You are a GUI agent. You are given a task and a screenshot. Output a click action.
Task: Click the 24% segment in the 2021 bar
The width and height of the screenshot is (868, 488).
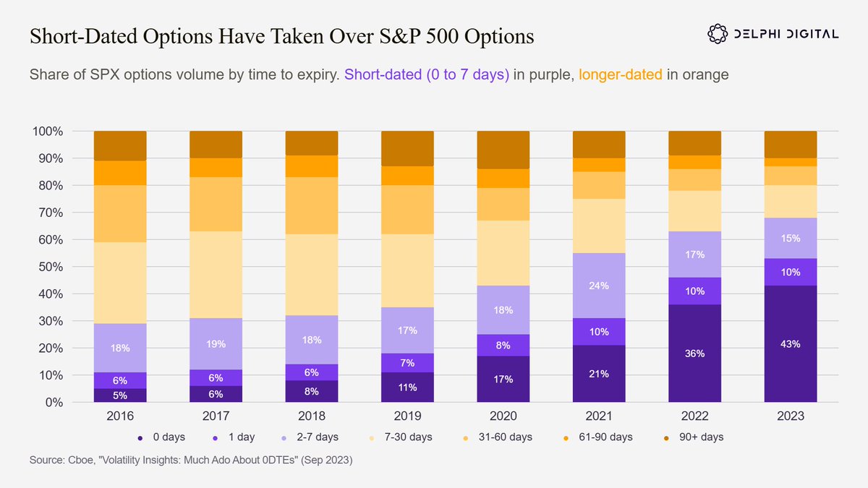[599, 286]
